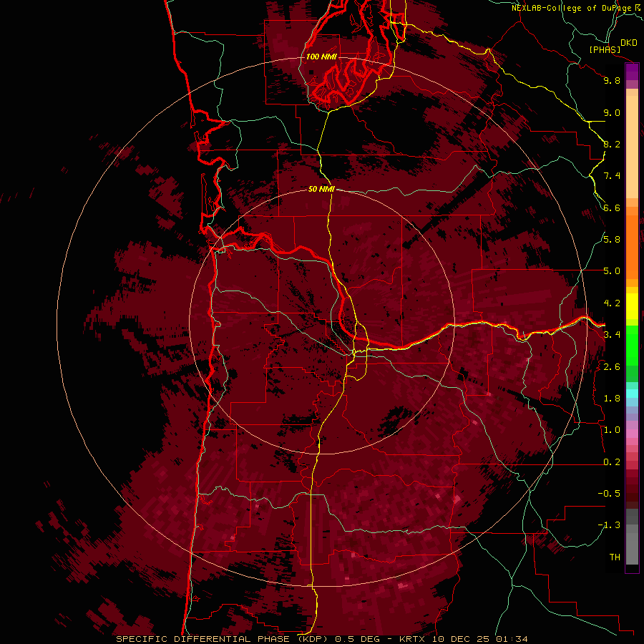Image resolution: width=644 pixels, height=644 pixels.
Task: Click the 5.8 value on the color scale
Action: point(612,240)
